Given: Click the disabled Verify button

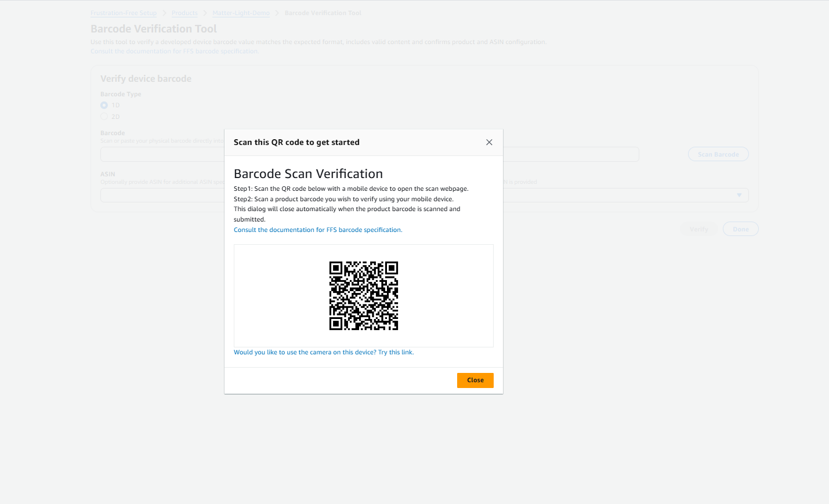Looking at the screenshot, I should [698, 229].
